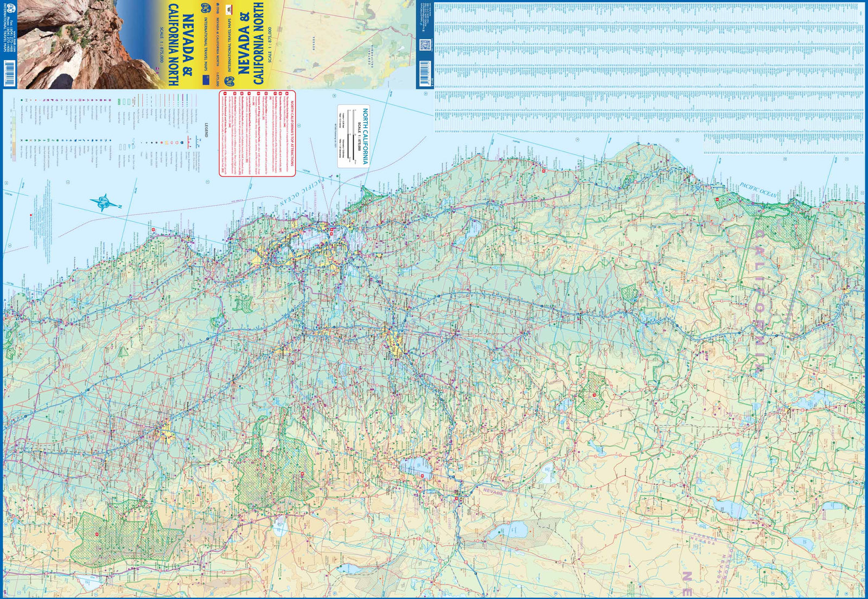This screenshot has width=868, height=599.
Task: Click the North California scale box
Action: [x=354, y=136]
